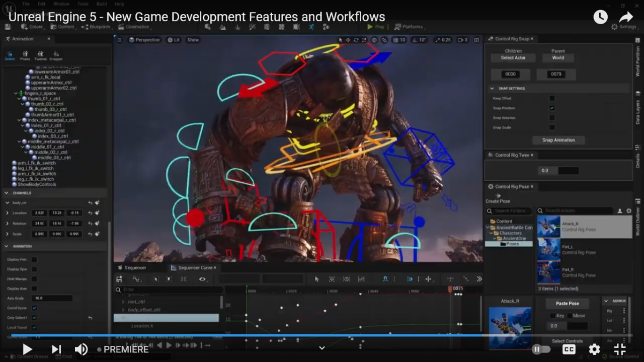Toggle rotation snap 10 degrees
Image resolution: width=644 pixels, height=362 pixels.
point(419,40)
